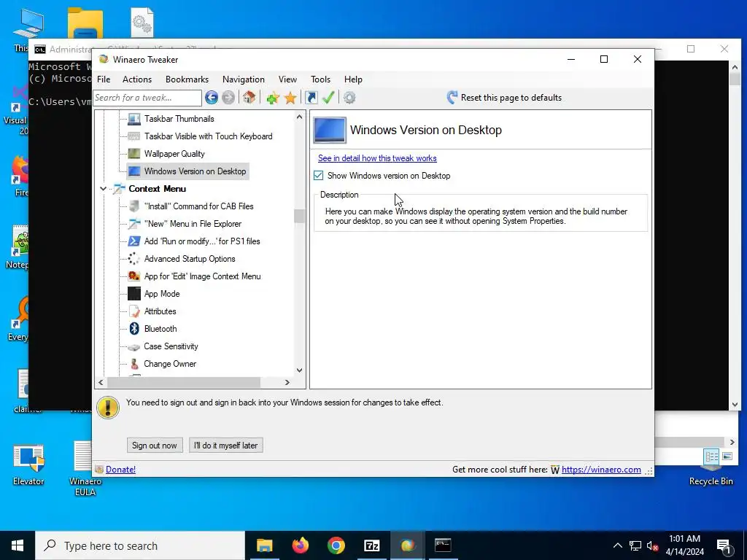Open Winaero EULA desktop file
The image size is (747, 560).
[85, 468]
